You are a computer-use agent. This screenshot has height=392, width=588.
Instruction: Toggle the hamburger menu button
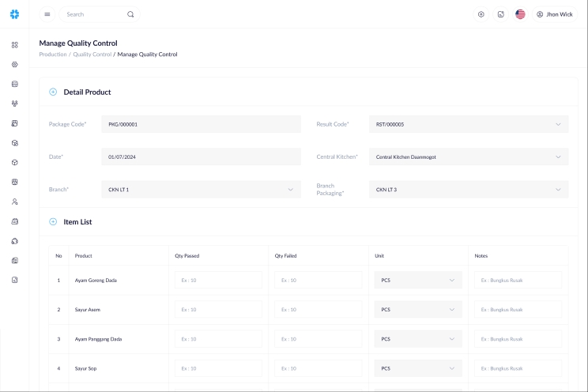[x=47, y=14]
